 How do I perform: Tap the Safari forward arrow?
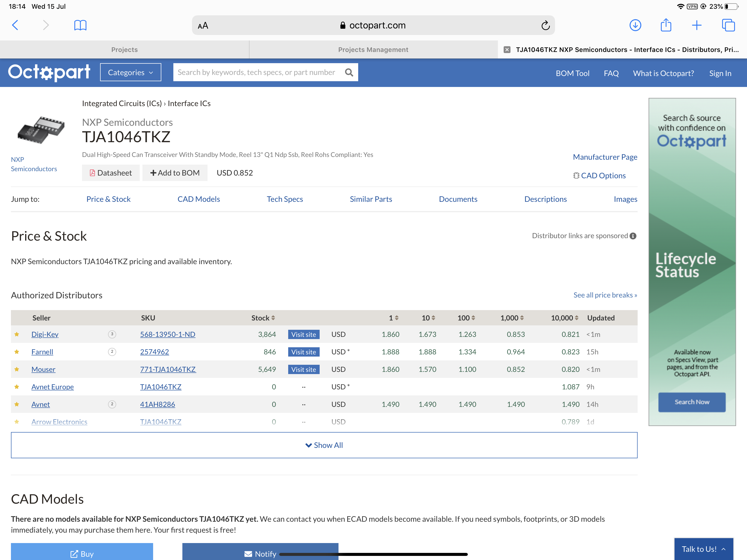(x=46, y=25)
